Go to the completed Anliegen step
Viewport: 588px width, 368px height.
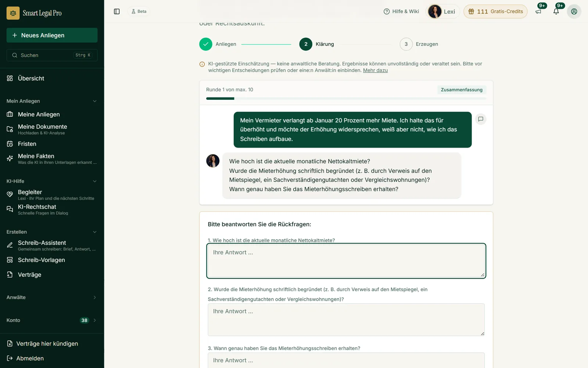(218, 44)
